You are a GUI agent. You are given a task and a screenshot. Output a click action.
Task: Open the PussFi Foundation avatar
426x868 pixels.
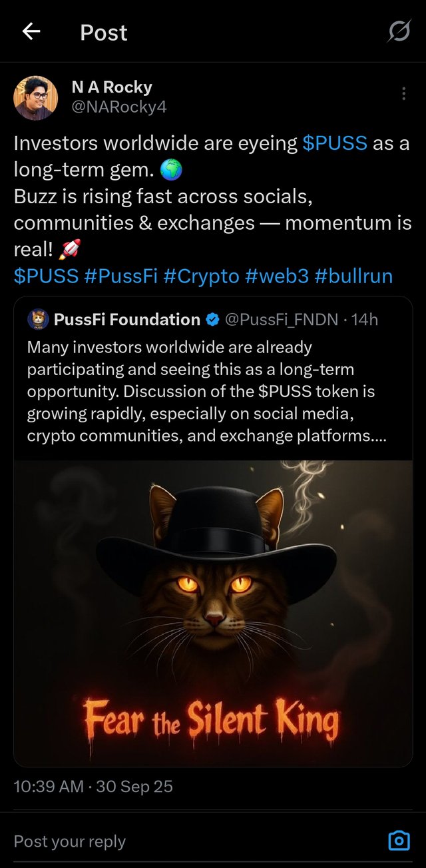point(37,320)
